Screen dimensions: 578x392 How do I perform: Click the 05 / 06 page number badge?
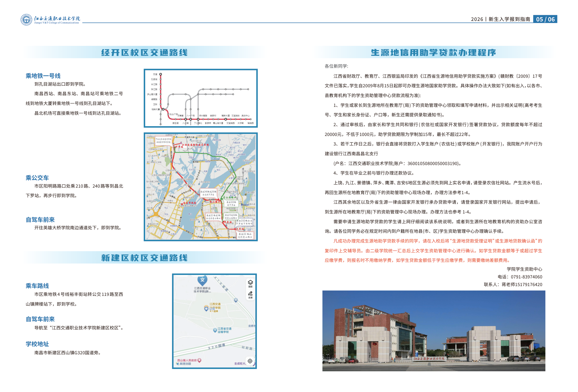tap(545, 19)
